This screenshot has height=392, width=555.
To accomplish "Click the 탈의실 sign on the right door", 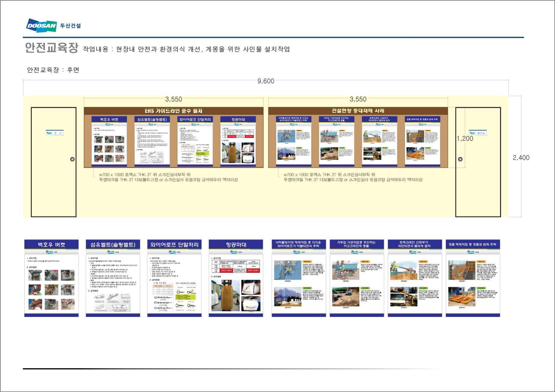I will [x=478, y=133].
